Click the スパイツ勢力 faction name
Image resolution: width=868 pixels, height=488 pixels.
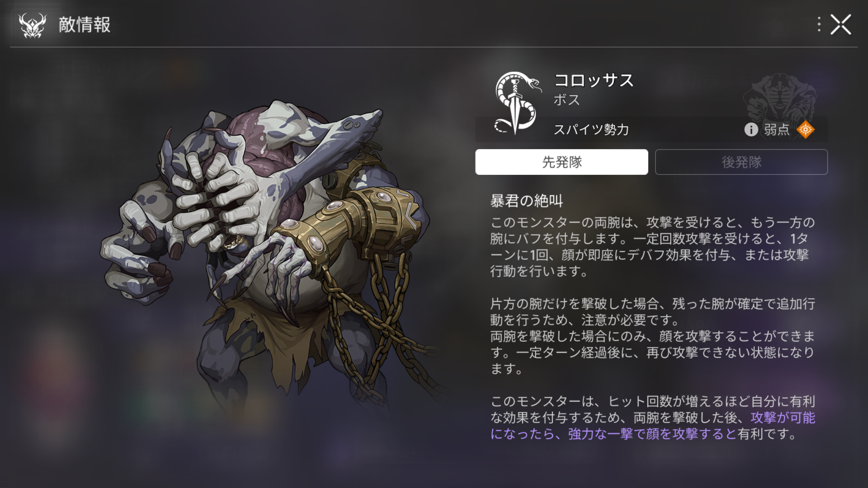point(591,130)
